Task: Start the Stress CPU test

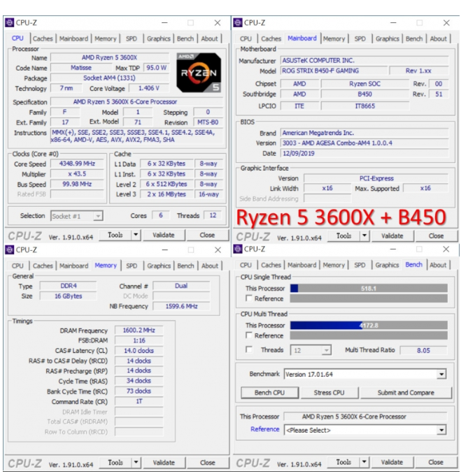Action: tap(329, 393)
